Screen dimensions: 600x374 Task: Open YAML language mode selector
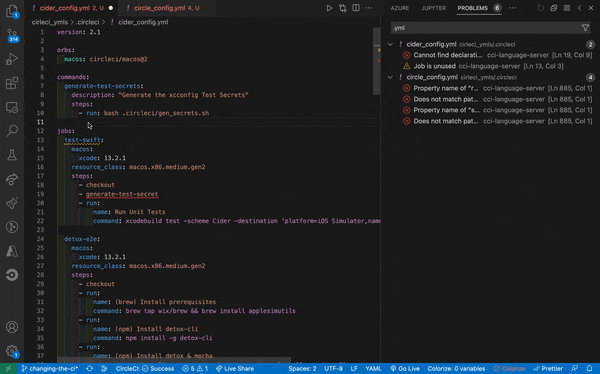point(373,369)
